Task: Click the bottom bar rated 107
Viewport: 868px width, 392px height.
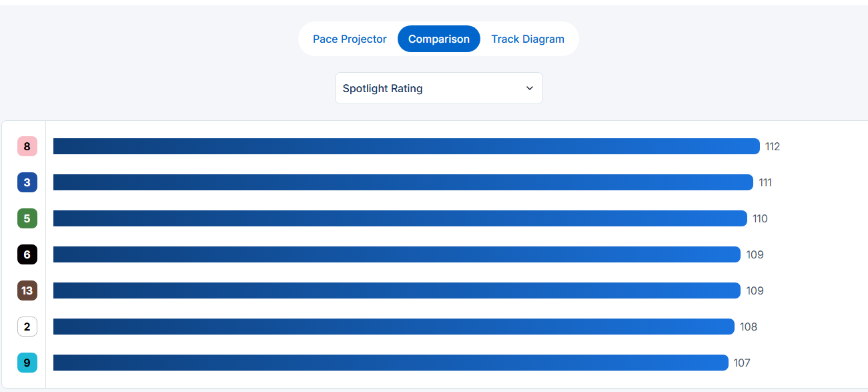Action: click(390, 363)
